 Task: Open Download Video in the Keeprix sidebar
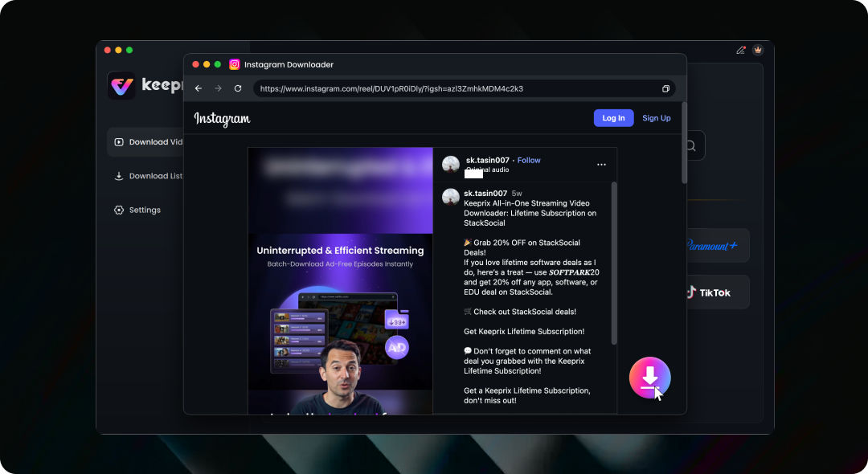(x=145, y=142)
